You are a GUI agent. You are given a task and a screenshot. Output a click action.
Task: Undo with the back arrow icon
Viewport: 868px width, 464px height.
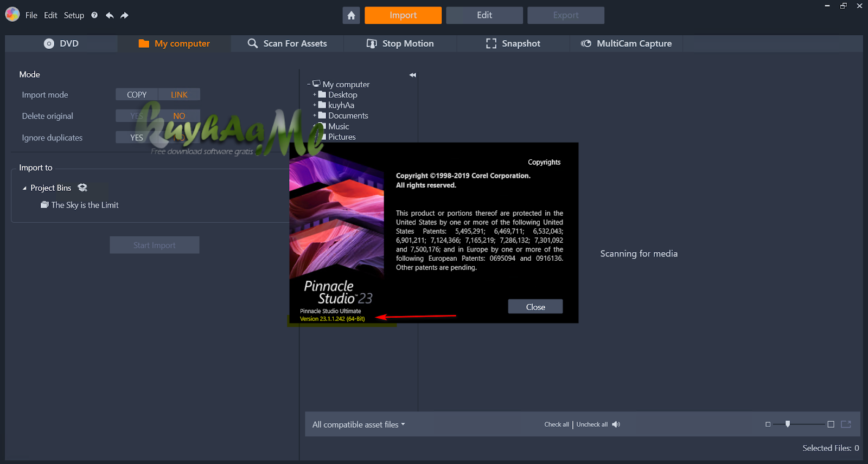(110, 15)
